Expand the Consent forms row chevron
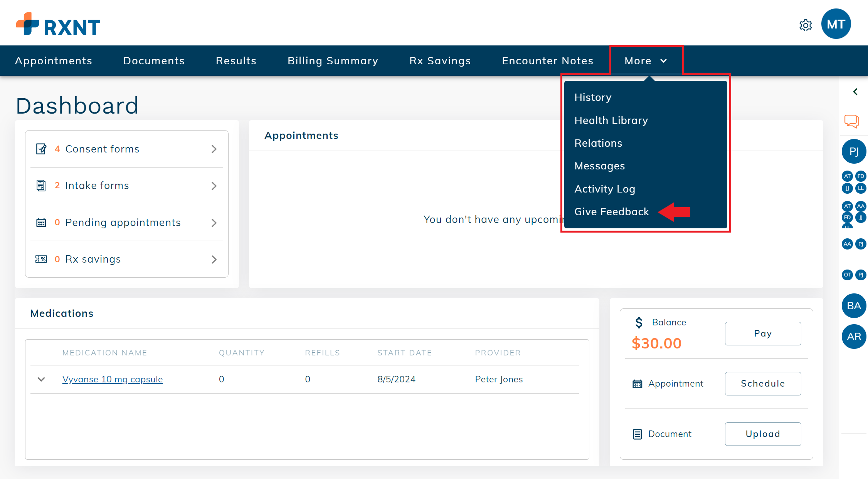Image resolution: width=868 pixels, height=479 pixels. pos(214,149)
